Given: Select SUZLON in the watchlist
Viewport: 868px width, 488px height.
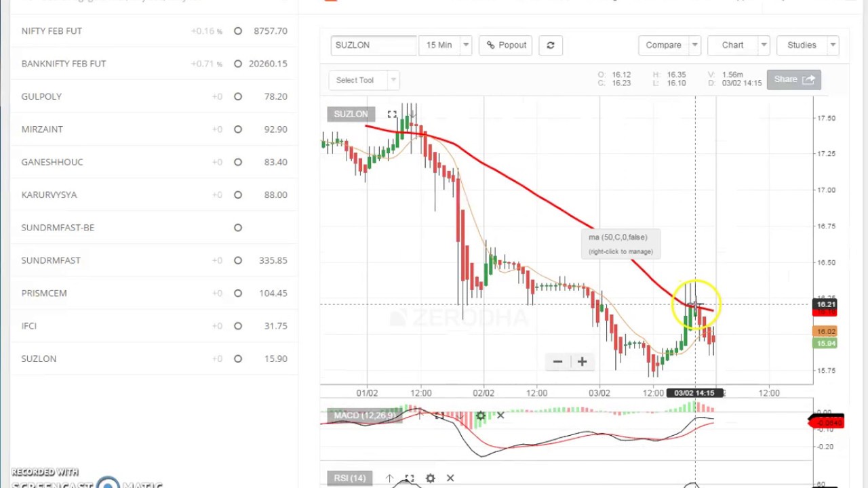Looking at the screenshot, I should tap(39, 359).
